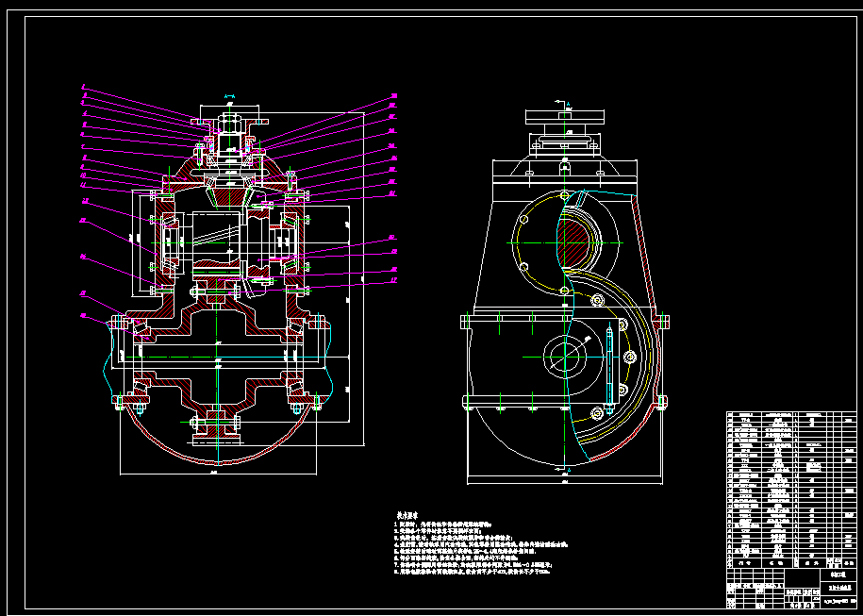The height and width of the screenshot is (616, 863).
Task: Select the title block at the drawing's corner
Action: click(791, 589)
